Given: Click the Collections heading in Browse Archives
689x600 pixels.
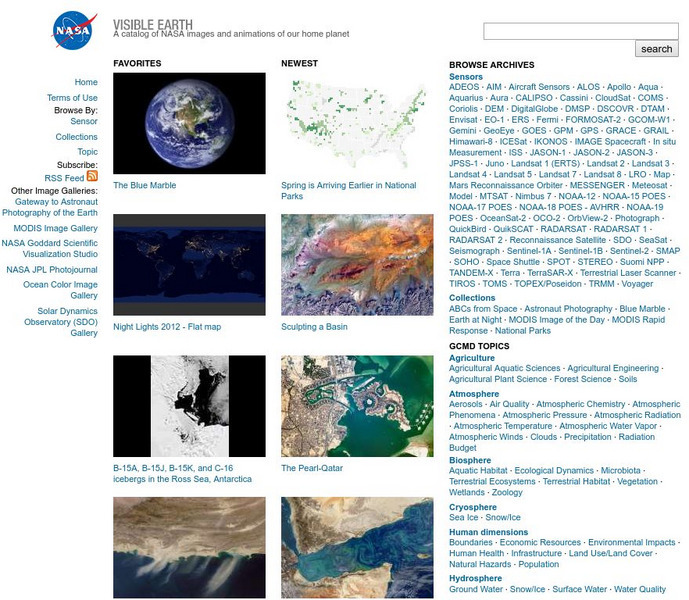Looking at the screenshot, I should click(472, 298).
